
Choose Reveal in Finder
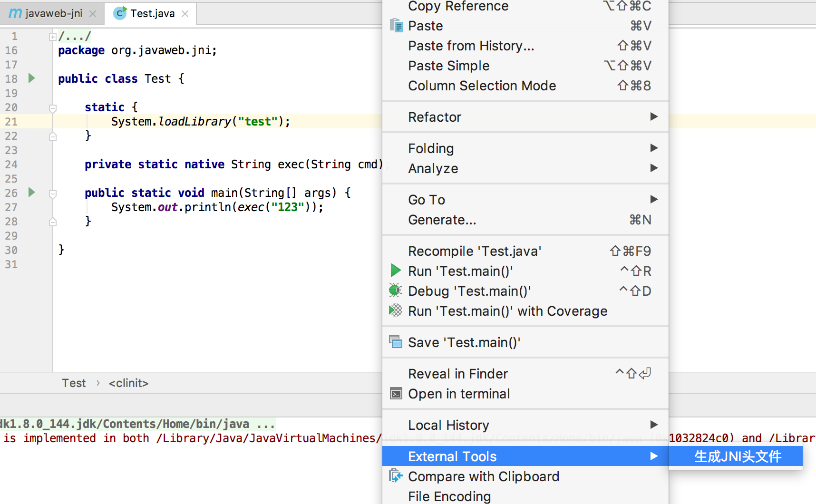(x=525, y=374)
